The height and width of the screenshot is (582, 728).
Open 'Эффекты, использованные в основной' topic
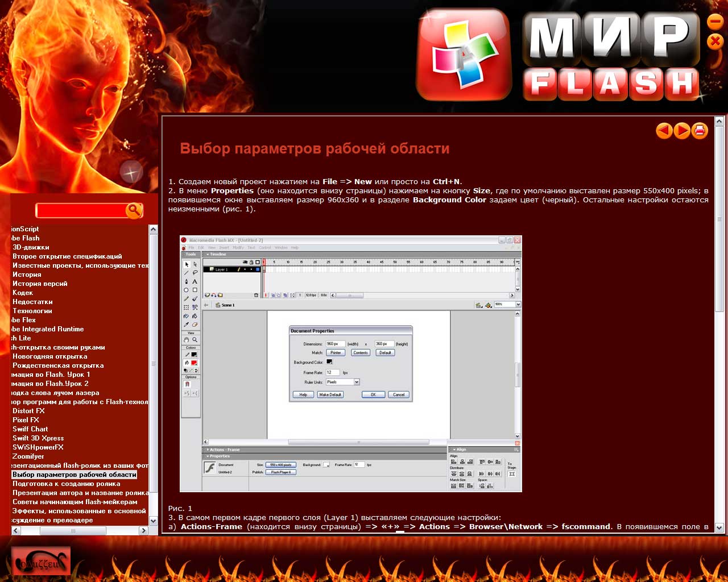click(x=79, y=511)
